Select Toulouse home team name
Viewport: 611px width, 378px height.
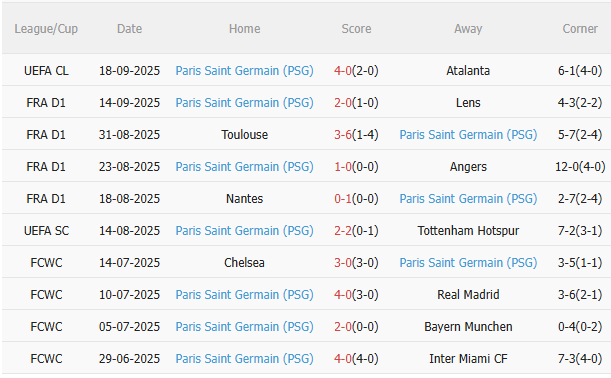coord(244,134)
